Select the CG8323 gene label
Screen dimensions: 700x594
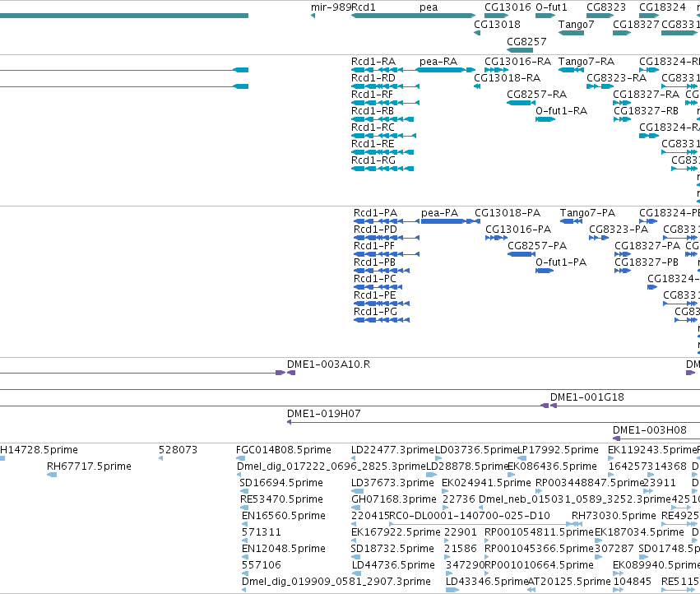point(606,7)
